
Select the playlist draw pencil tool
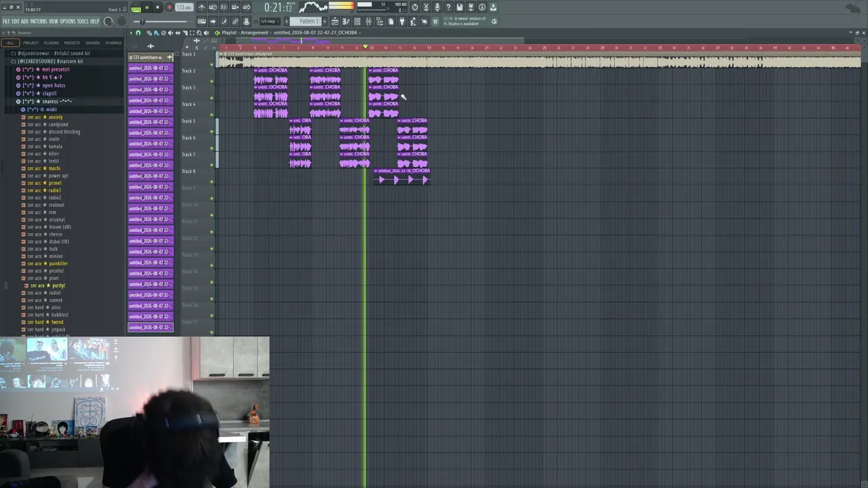point(149,33)
